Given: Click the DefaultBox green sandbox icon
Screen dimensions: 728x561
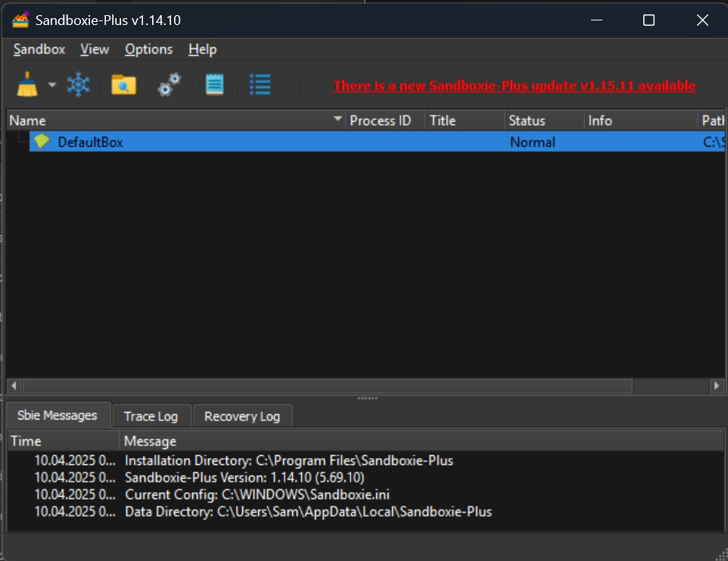Looking at the screenshot, I should (x=42, y=141).
